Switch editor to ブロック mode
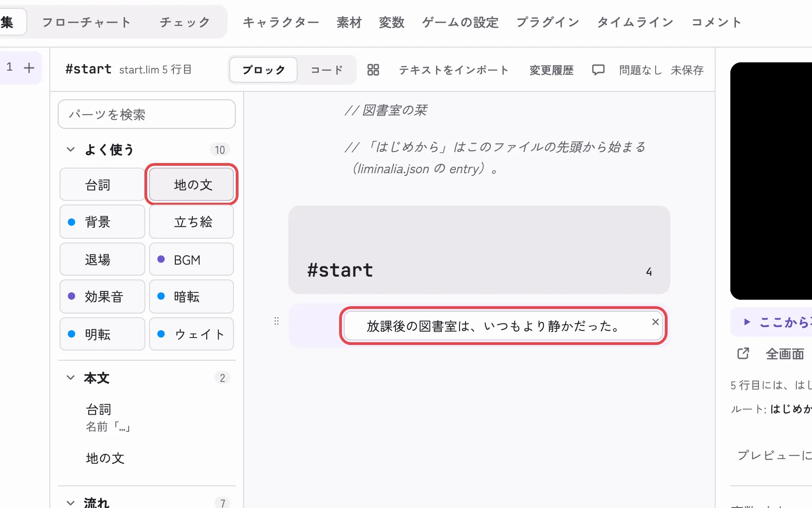 point(263,70)
